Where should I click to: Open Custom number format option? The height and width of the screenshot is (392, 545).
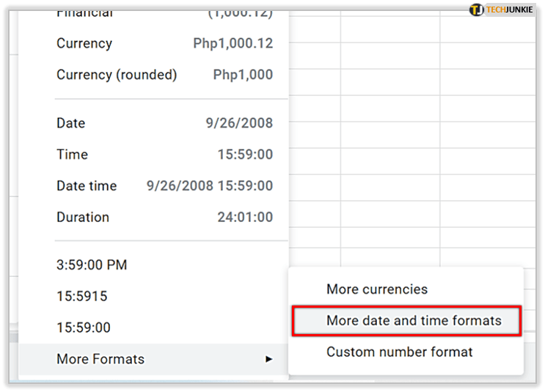pyautogui.click(x=399, y=352)
